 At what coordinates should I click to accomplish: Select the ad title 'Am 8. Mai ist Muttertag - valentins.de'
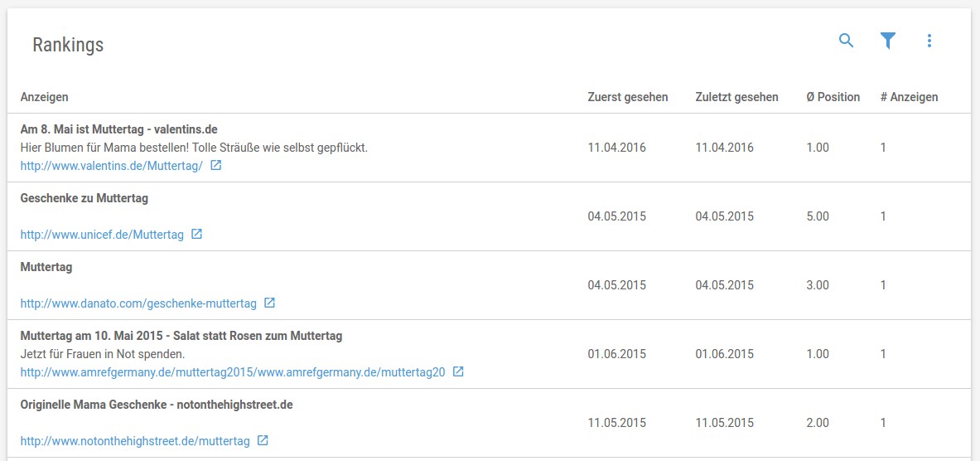point(118,129)
